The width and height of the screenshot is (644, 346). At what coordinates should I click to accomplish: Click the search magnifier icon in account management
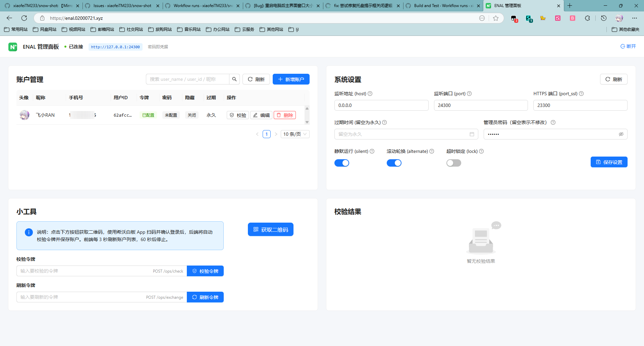coord(234,79)
